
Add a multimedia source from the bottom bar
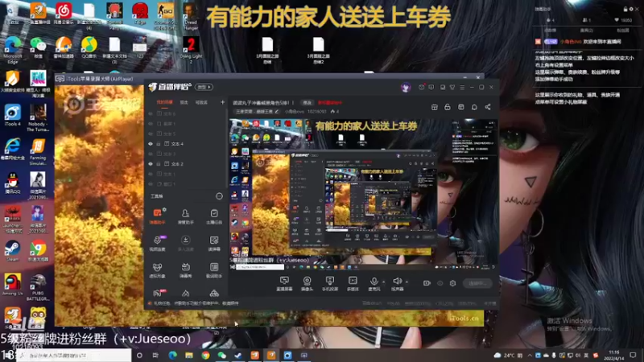tap(353, 283)
